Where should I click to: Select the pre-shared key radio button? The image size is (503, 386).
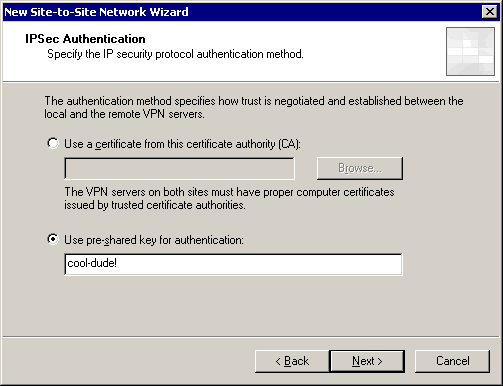coord(53,239)
